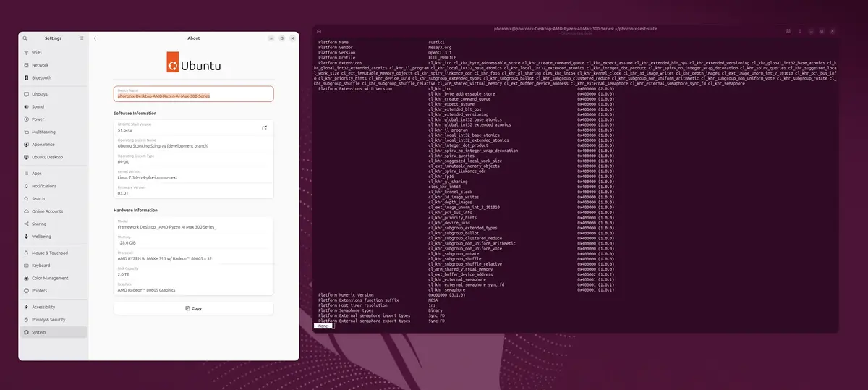Open the terminal window hamburger menu
The height and width of the screenshot is (390, 868).
click(799, 31)
